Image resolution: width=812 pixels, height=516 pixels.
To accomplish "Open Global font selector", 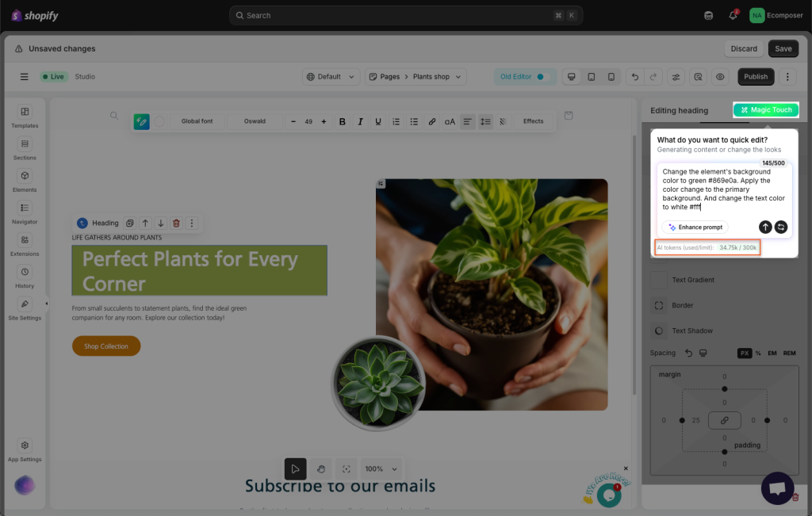I will [x=197, y=121].
